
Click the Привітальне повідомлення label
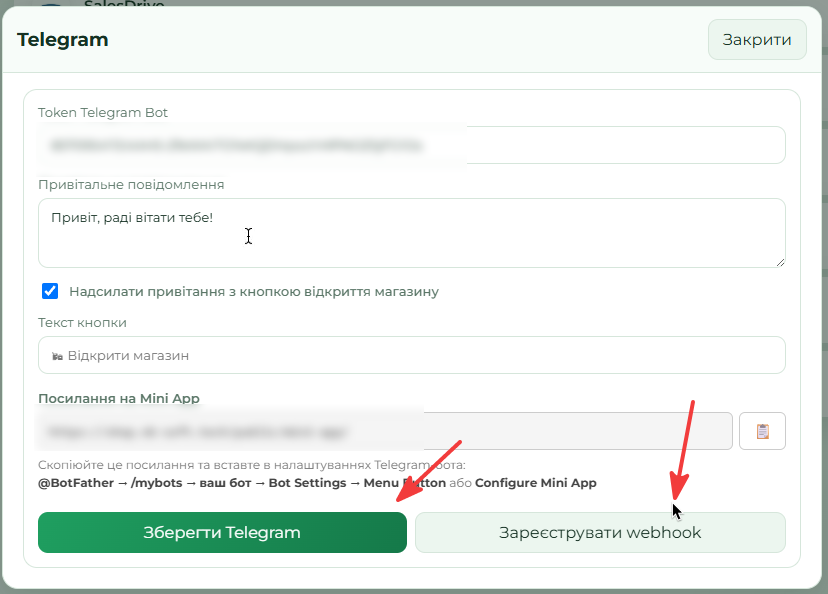coord(131,184)
